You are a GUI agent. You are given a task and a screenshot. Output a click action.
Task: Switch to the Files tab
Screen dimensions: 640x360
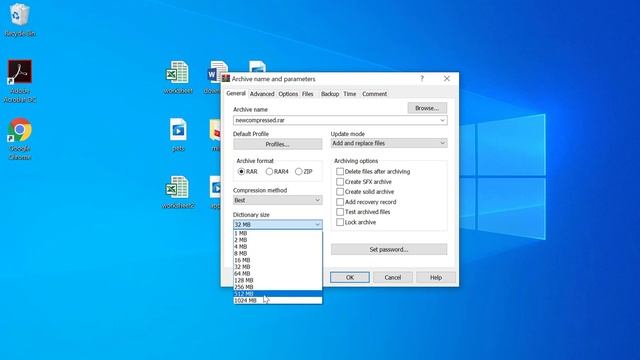tap(308, 94)
